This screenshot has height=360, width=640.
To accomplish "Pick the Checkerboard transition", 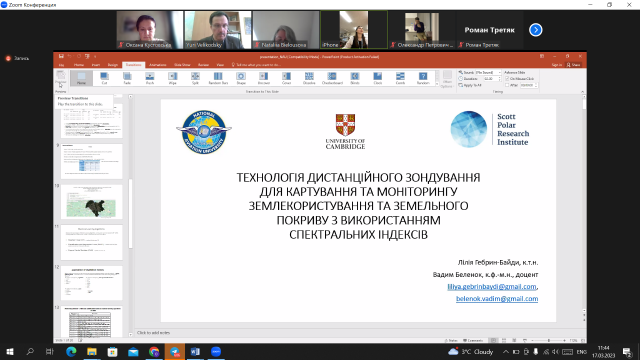I will (332, 78).
